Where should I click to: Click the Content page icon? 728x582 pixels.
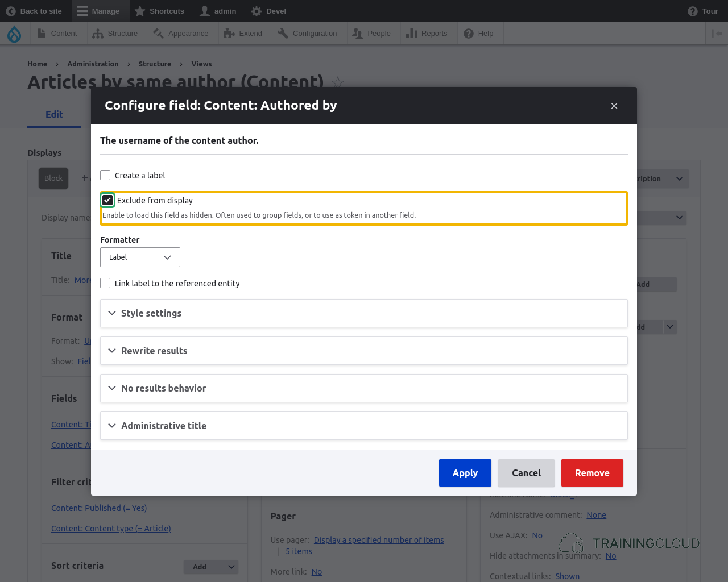[x=42, y=34]
